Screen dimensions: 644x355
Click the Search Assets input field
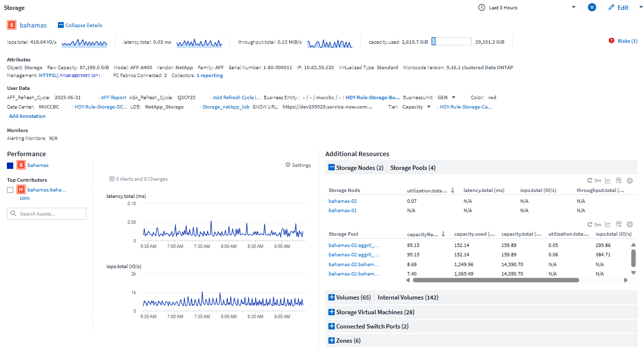[x=46, y=214]
